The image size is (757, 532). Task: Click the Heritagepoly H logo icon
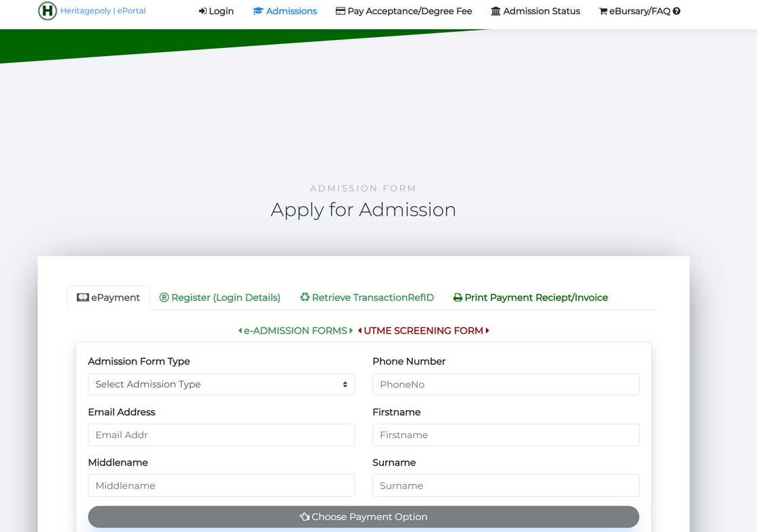(47, 11)
